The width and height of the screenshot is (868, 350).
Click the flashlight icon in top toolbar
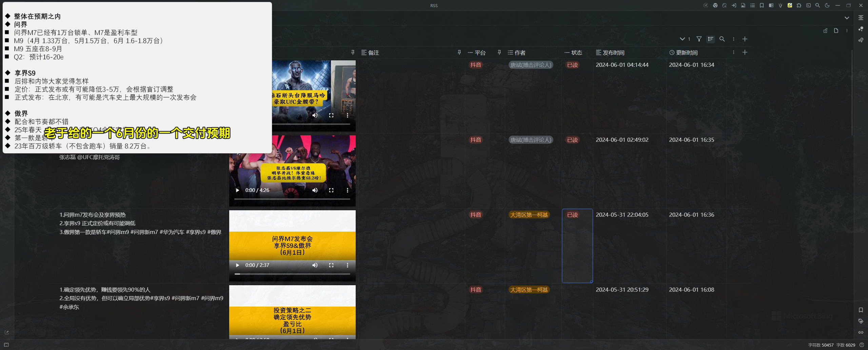click(781, 5)
